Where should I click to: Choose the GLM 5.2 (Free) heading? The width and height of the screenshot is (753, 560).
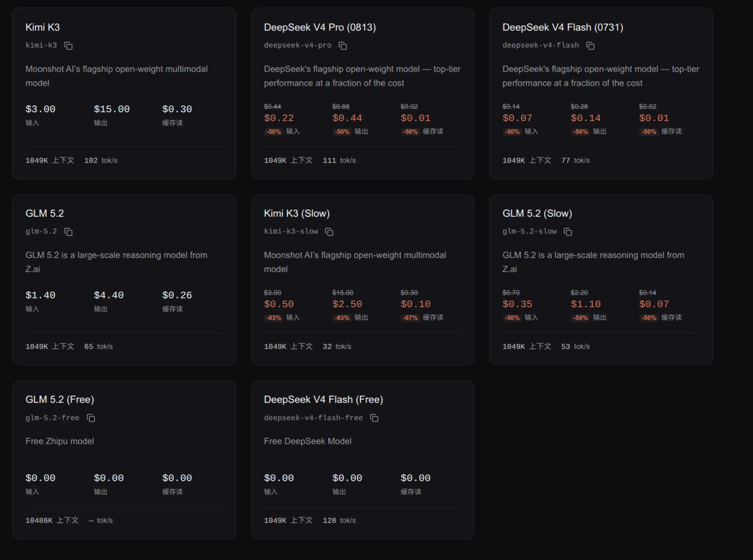point(60,399)
